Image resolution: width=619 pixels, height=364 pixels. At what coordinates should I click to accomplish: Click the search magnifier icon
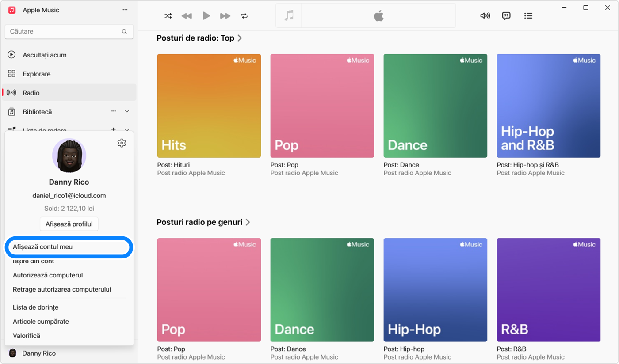(124, 32)
